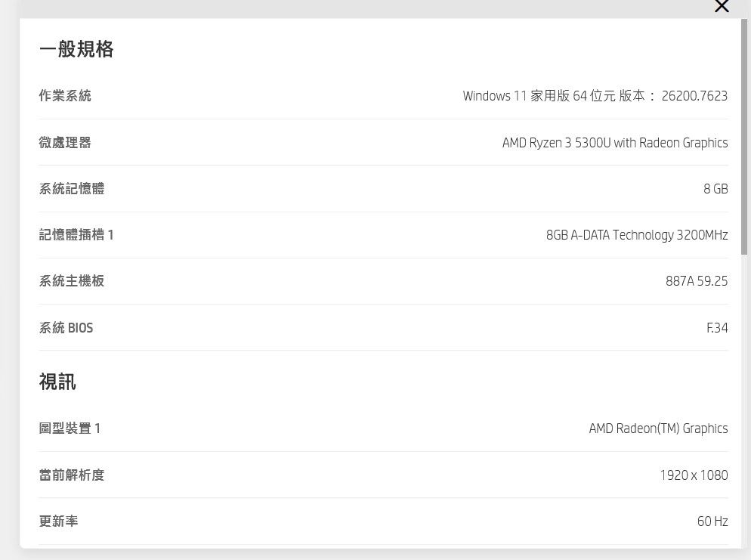
Task: Select the 作業系統 row label
Action: [x=65, y=96]
